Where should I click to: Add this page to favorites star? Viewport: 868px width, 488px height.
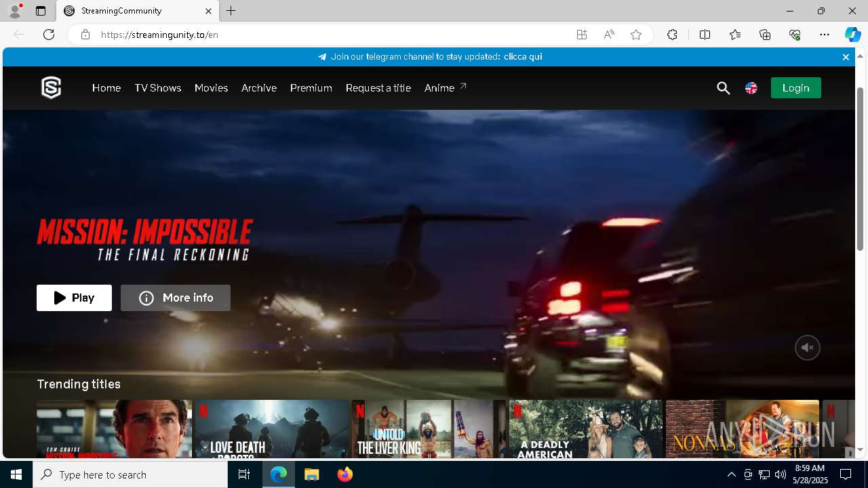coord(636,35)
